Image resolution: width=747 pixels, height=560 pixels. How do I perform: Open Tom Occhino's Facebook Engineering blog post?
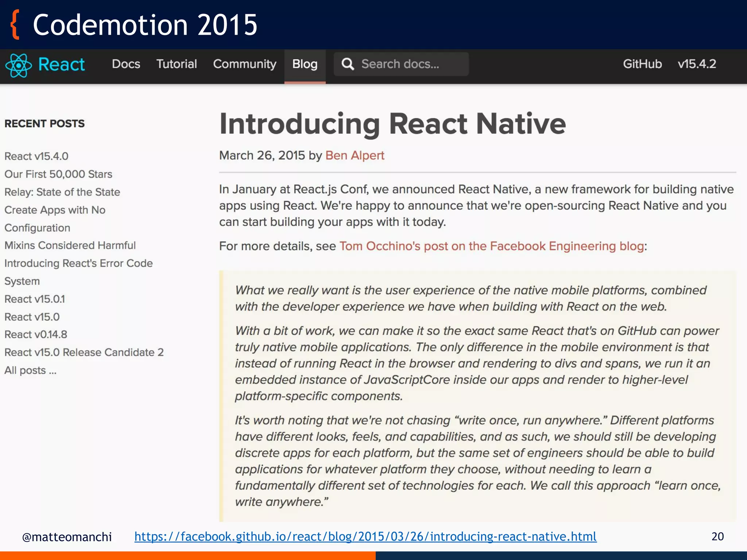tap(492, 246)
